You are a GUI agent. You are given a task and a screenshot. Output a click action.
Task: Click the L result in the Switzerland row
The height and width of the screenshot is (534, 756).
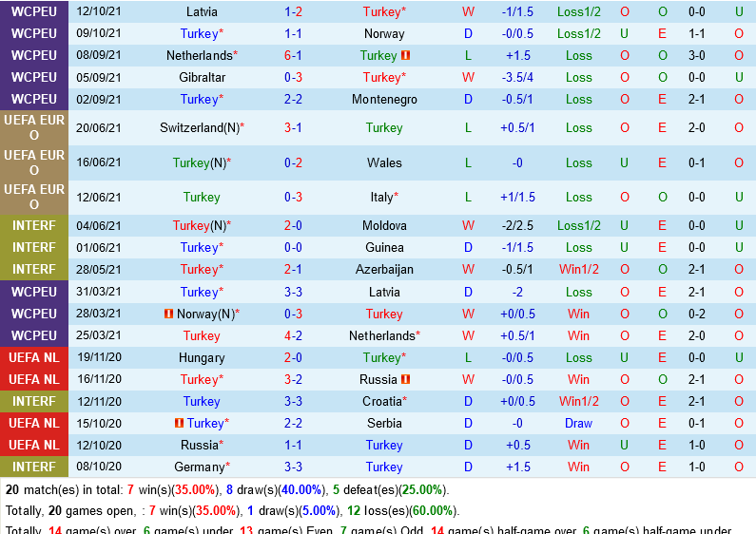click(x=468, y=127)
